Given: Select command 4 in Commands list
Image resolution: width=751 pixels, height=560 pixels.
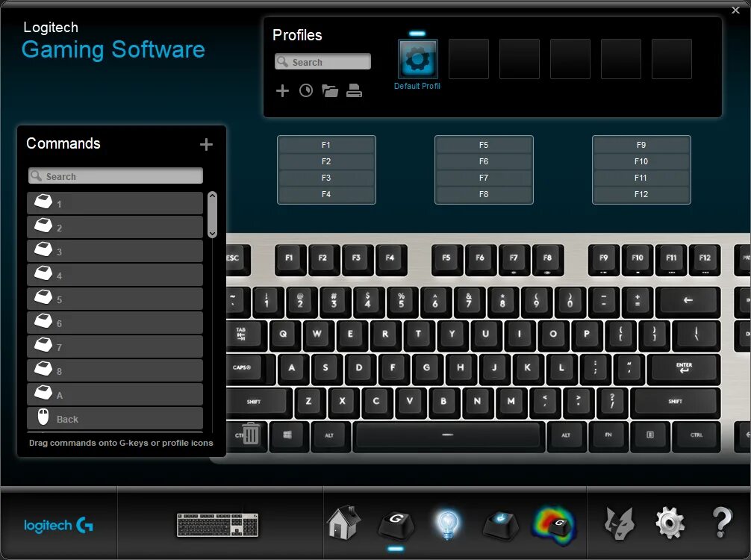Looking at the screenshot, I should click(115, 275).
